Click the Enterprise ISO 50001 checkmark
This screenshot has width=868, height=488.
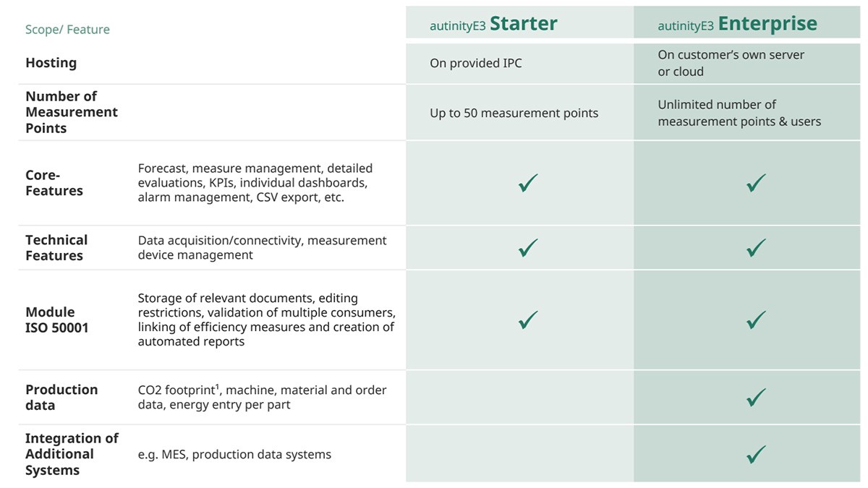click(756, 320)
